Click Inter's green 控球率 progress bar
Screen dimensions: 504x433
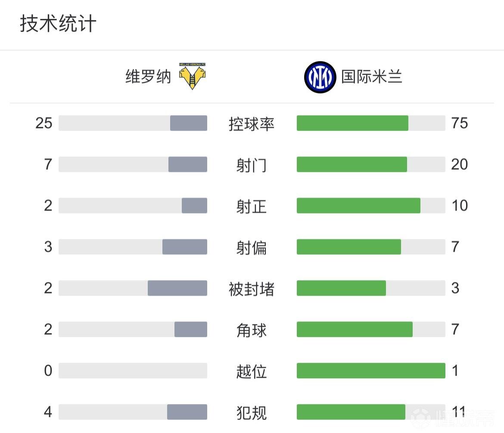(x=352, y=123)
